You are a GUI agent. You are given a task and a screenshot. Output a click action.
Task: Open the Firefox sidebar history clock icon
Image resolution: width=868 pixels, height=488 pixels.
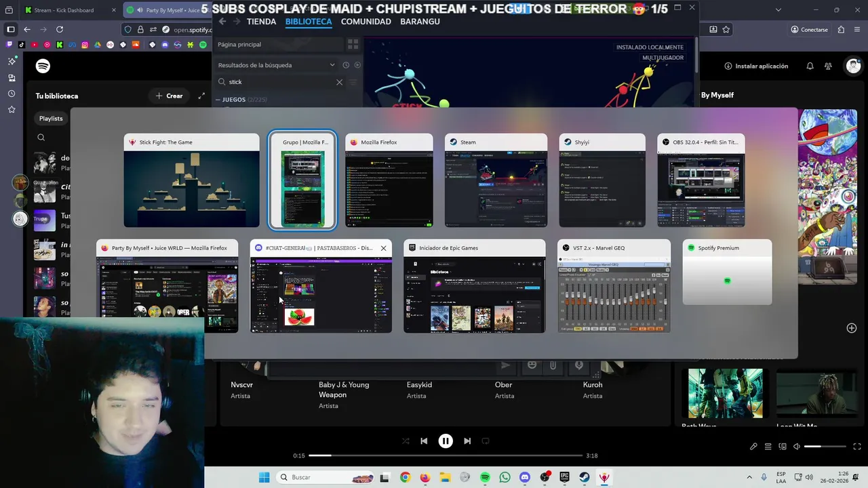pyautogui.click(x=12, y=93)
